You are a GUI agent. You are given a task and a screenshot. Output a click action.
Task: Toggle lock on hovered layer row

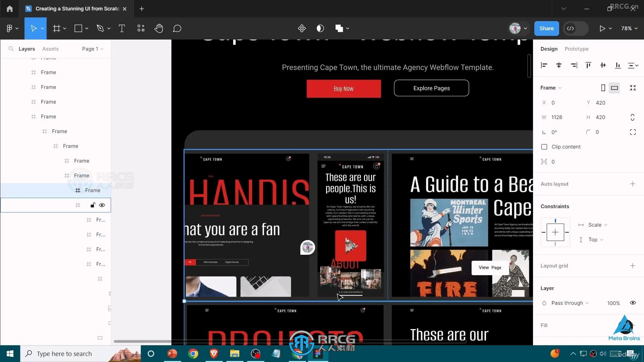(x=93, y=205)
